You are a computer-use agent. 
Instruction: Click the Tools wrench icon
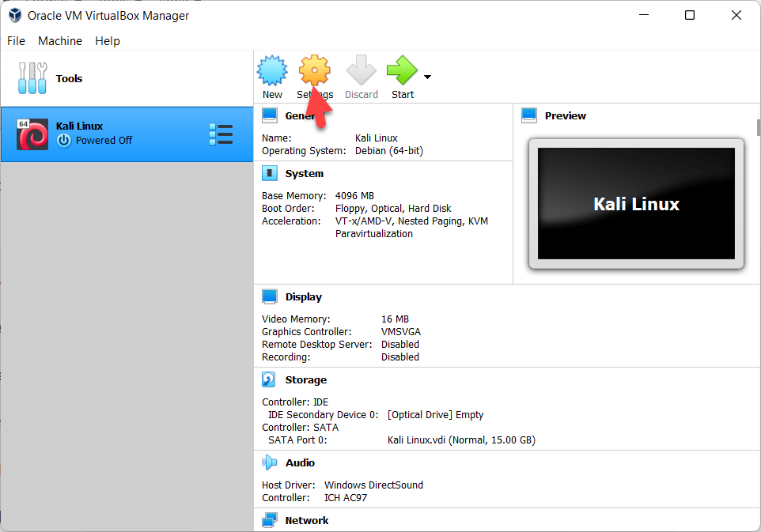point(32,78)
